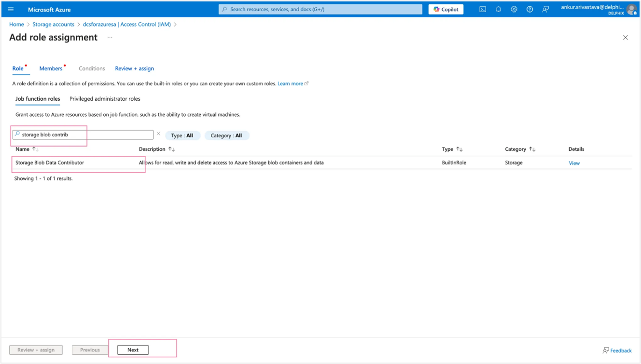Click the account avatar for ankur.srivastava

pyautogui.click(x=631, y=9)
